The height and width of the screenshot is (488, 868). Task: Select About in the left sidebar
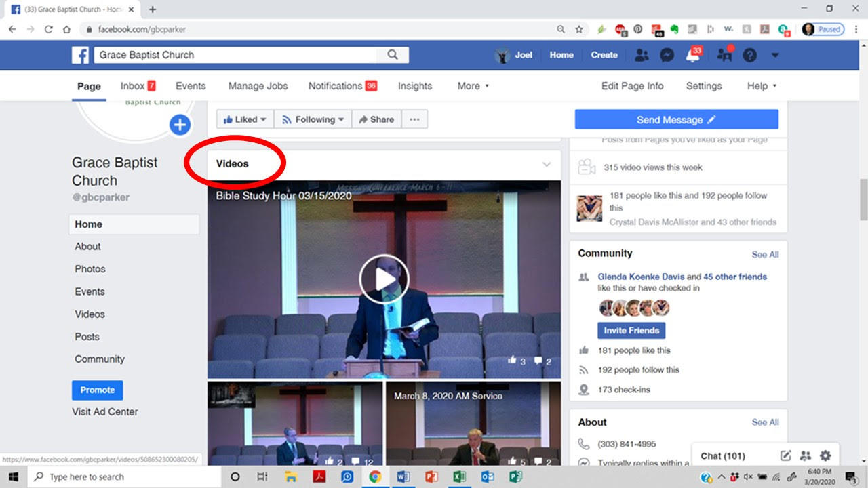tap(87, 247)
